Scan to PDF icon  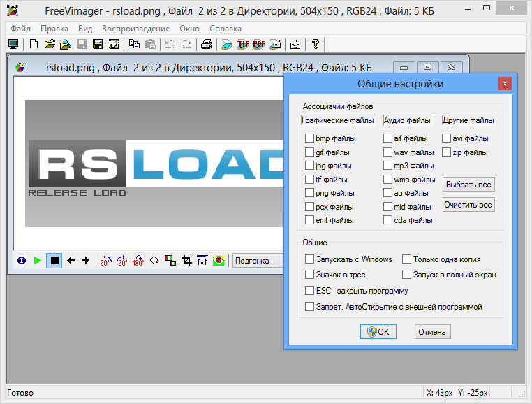pos(259,44)
